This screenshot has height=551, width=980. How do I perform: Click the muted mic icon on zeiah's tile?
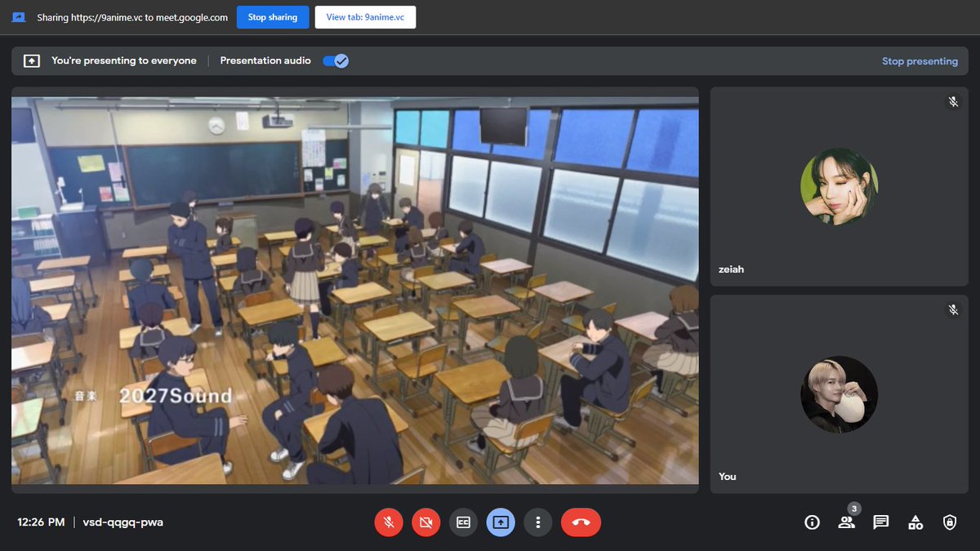click(x=952, y=102)
